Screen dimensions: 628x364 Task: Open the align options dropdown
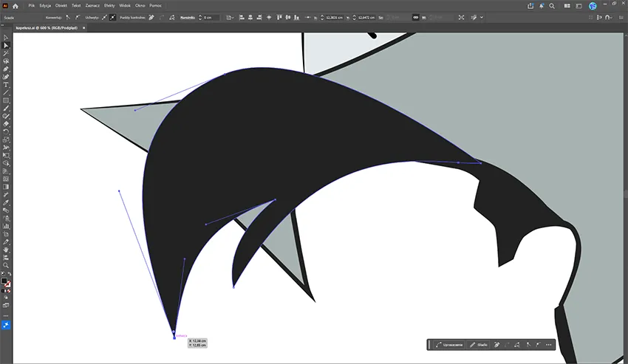(x=231, y=18)
